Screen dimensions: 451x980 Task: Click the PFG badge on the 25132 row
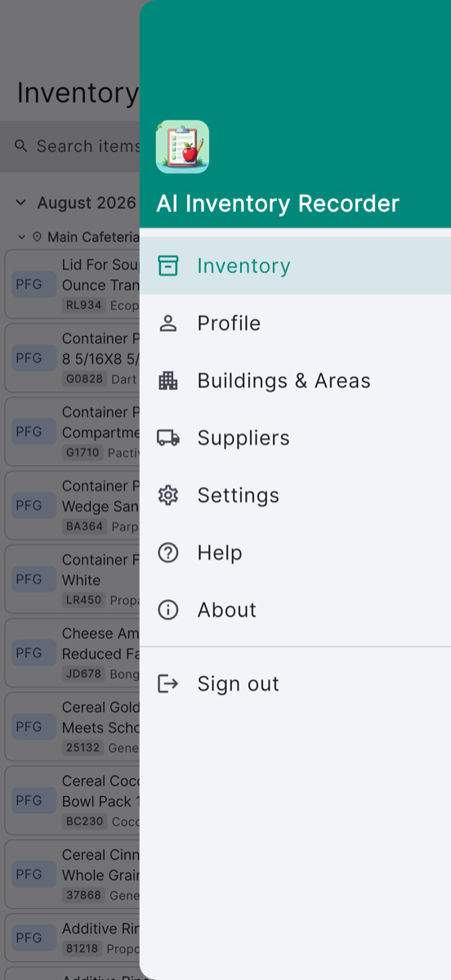[33, 727]
